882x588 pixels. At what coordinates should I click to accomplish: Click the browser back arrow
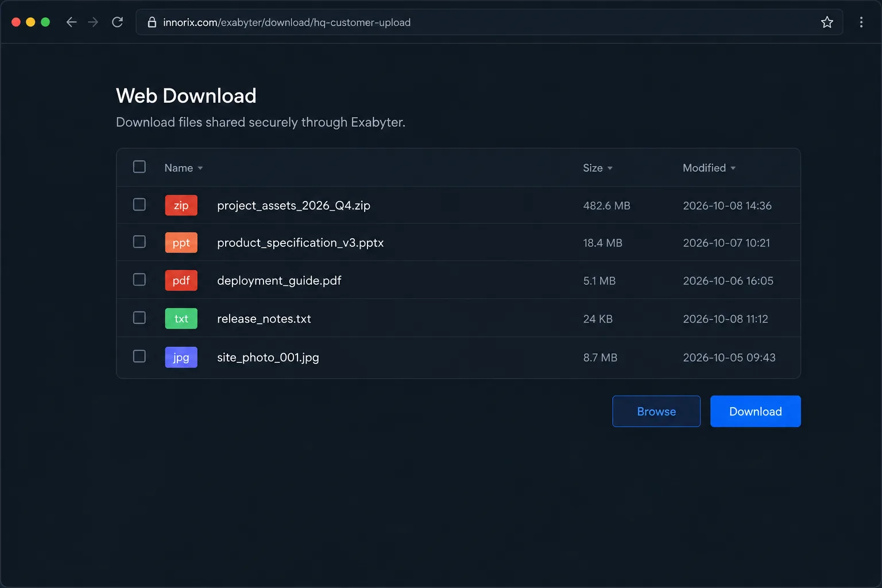71,22
